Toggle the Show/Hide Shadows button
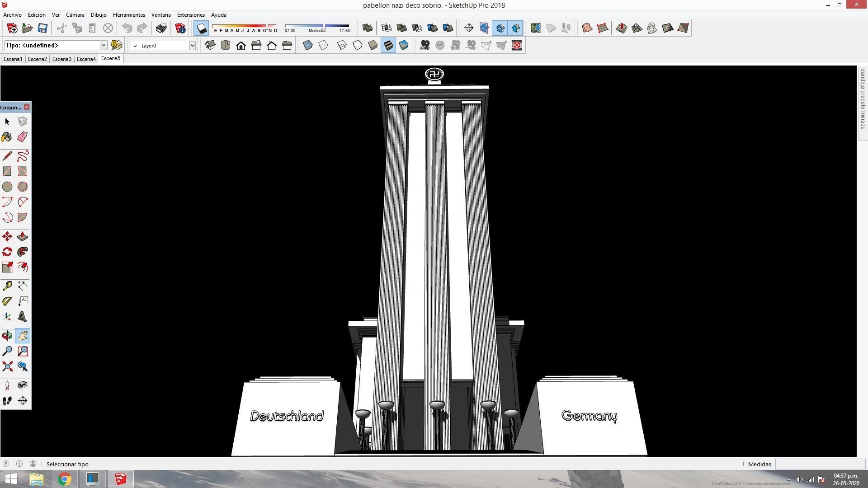Image resolution: width=868 pixels, height=488 pixels. pos(201,28)
